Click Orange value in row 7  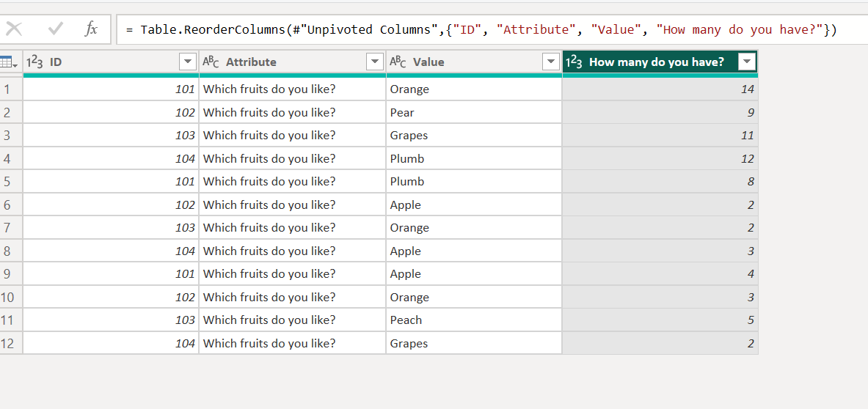pos(474,228)
